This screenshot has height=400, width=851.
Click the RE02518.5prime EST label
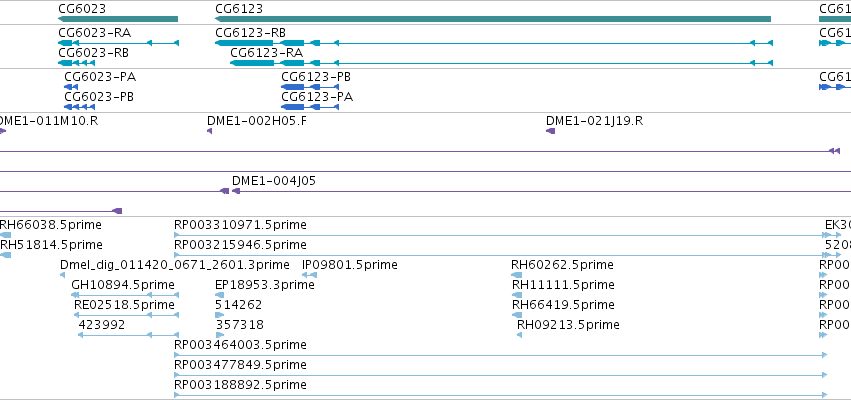click(x=124, y=305)
